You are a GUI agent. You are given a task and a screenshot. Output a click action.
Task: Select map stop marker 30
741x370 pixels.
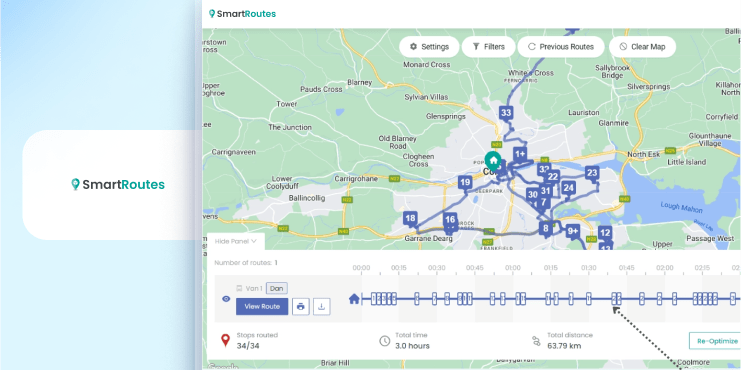533,195
